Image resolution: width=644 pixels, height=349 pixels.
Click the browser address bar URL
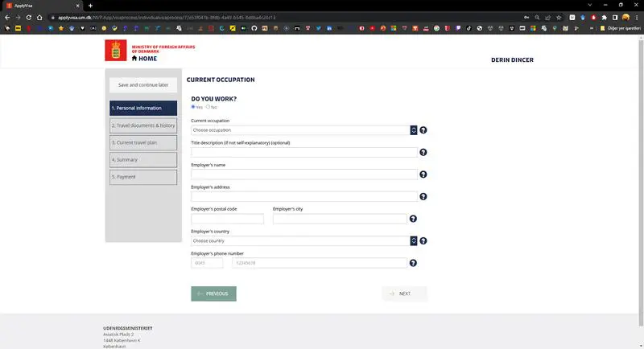pos(167,18)
